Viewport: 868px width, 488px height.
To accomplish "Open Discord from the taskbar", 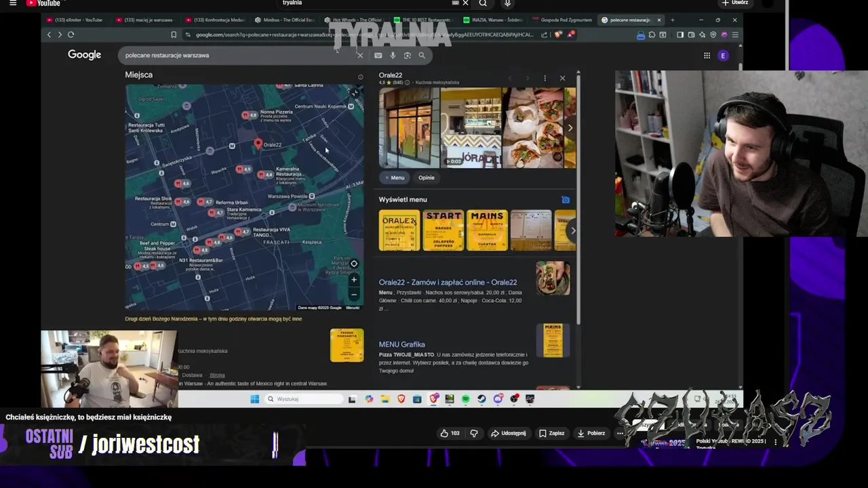I will click(x=498, y=399).
